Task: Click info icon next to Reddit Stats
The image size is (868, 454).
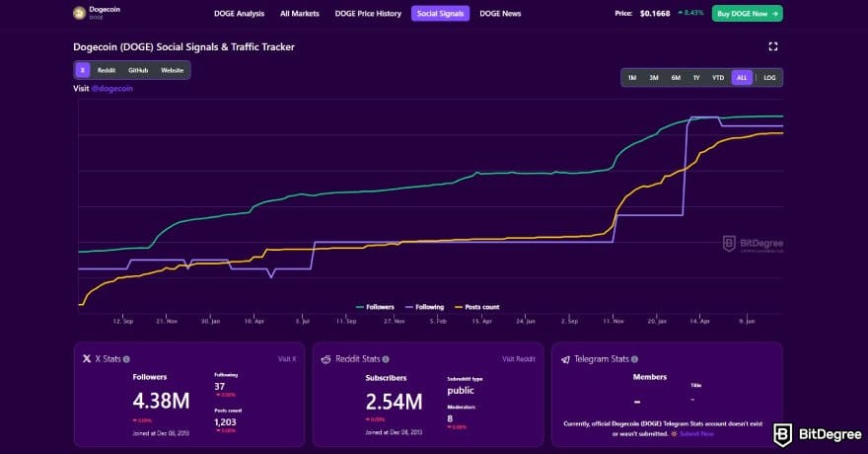Action: [x=386, y=359]
